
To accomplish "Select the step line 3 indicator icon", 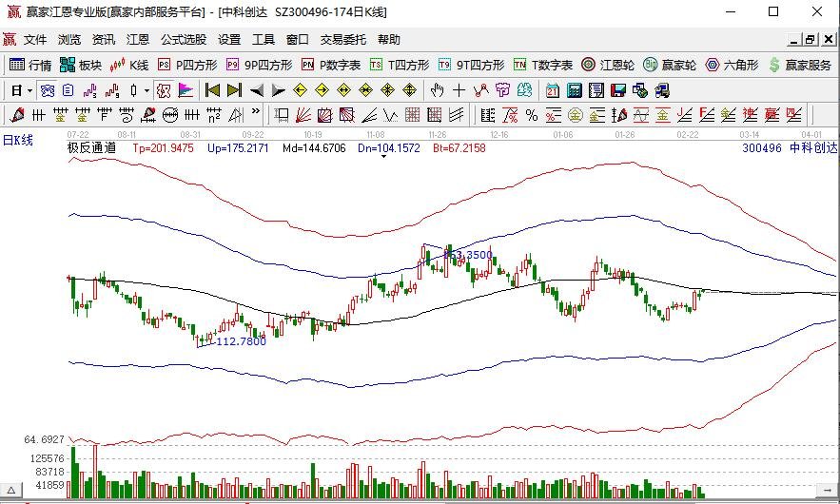I will click(90, 90).
